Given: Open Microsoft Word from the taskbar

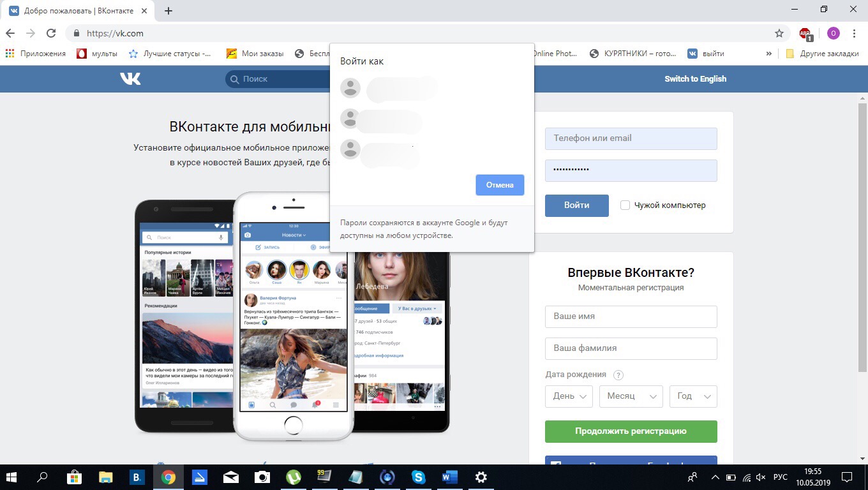Looking at the screenshot, I should click(x=450, y=477).
